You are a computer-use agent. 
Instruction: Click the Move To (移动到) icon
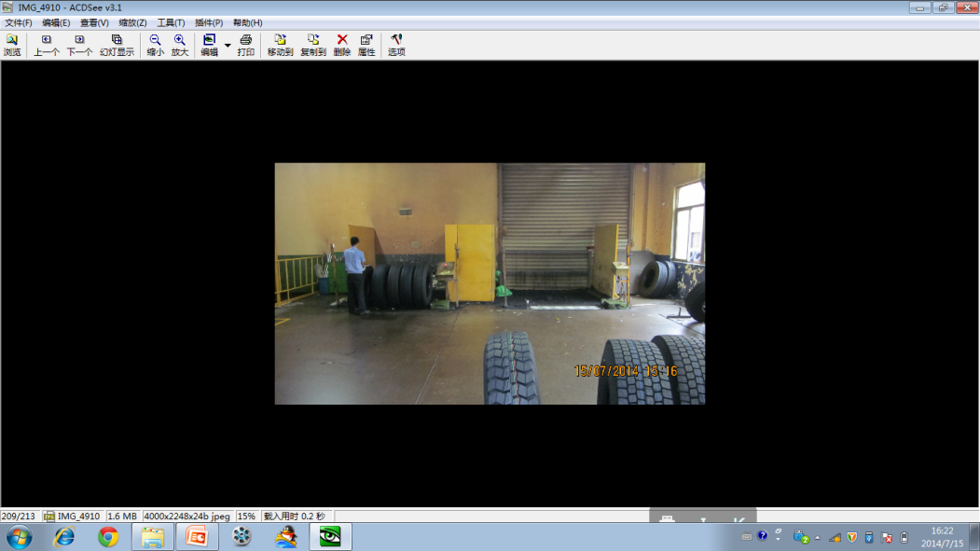280,45
